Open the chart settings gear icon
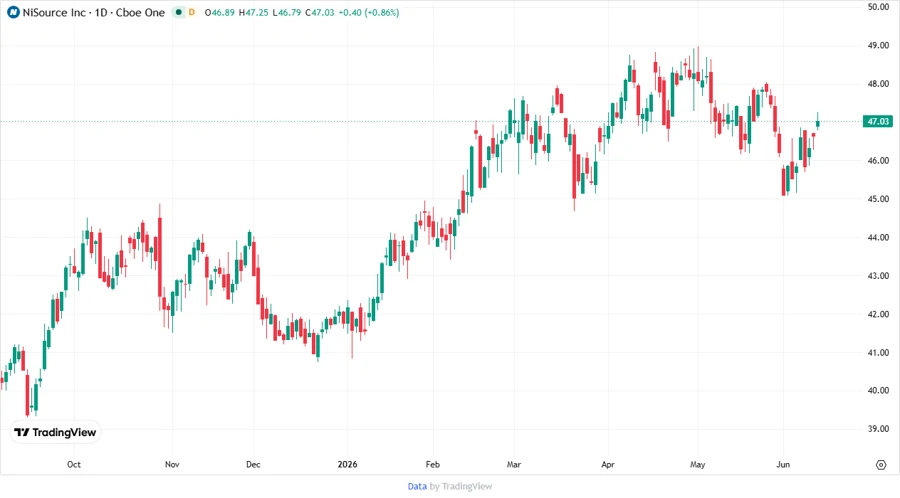This screenshot has width=900, height=498. [x=881, y=465]
